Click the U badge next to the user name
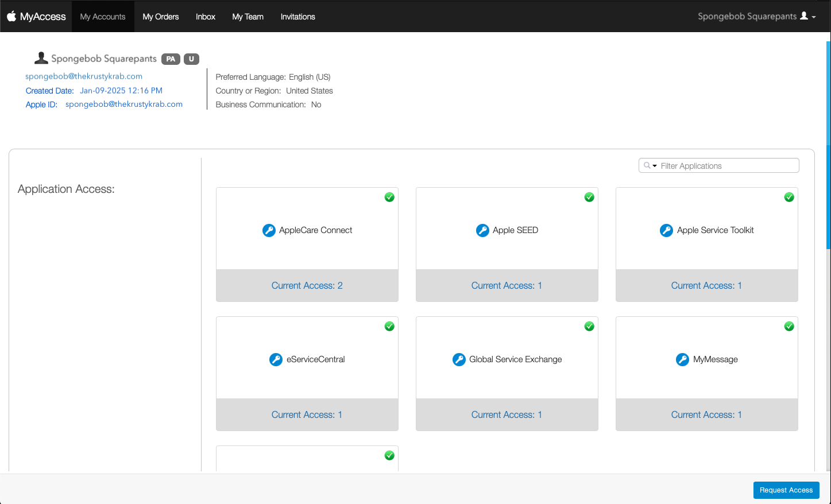The image size is (831, 504). (191, 59)
